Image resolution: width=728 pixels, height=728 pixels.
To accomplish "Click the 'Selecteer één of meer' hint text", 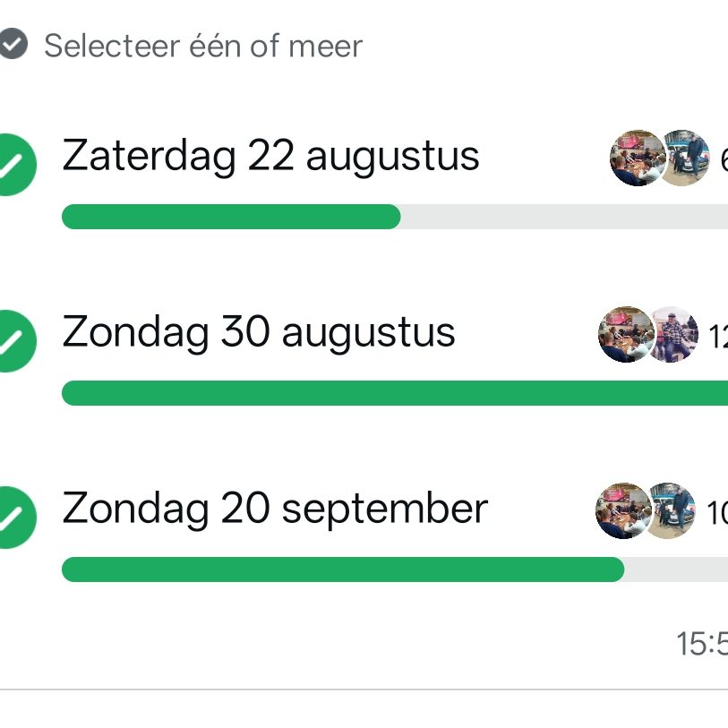I will coord(203,45).
